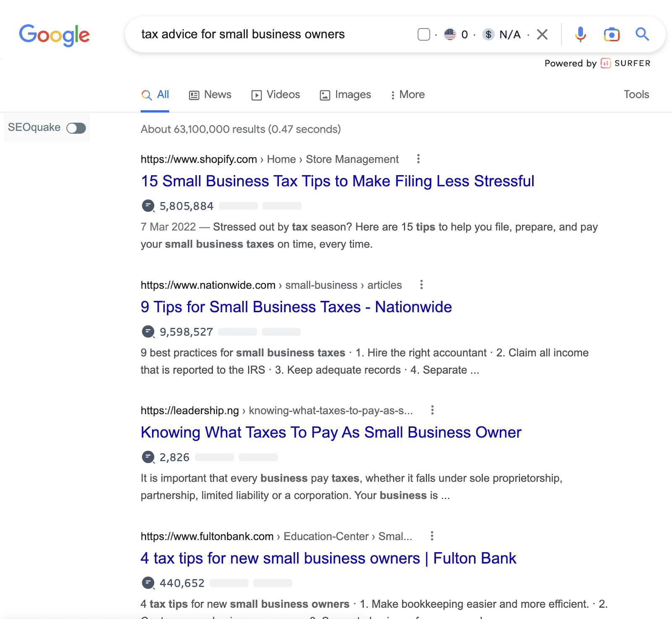672x619 pixels.
Task: Click the US flag volume icon
Action: pyautogui.click(x=450, y=34)
